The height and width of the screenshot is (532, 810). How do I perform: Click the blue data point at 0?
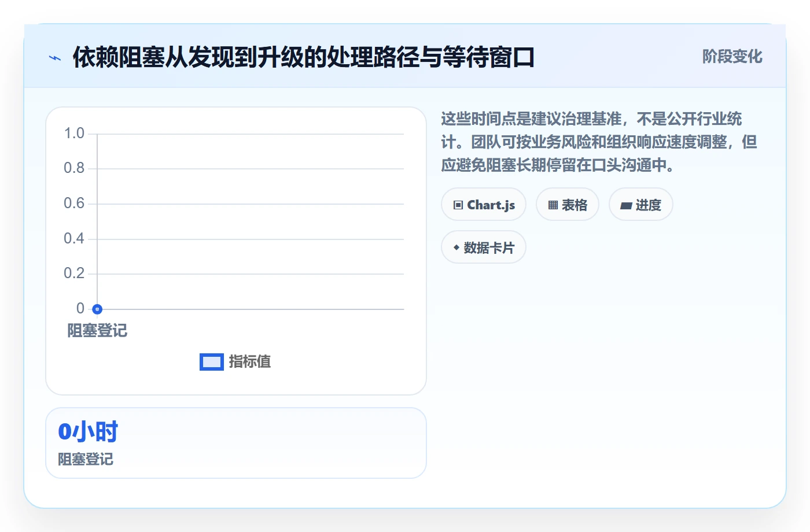[x=97, y=309]
